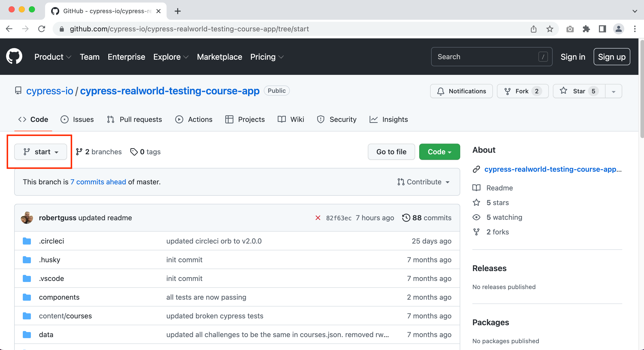Click the bookmark star in address bar

[550, 29]
